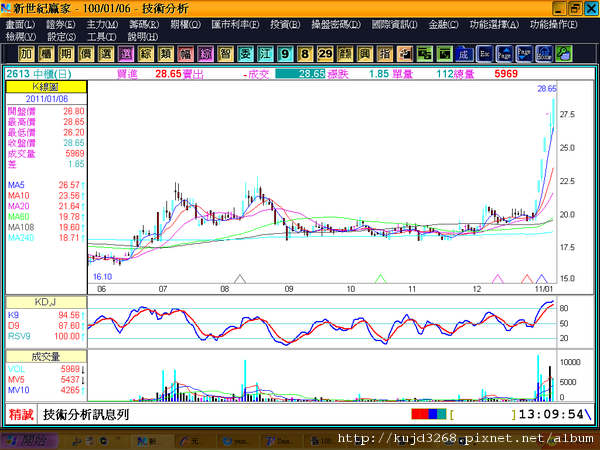Open the 金融(C) menu

click(443, 24)
